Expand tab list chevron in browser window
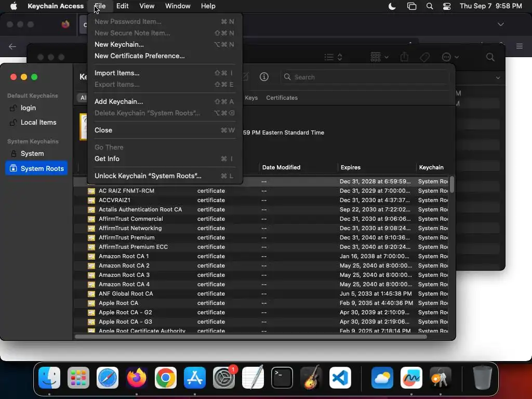Viewport: 532px width, 399px height. click(500, 24)
